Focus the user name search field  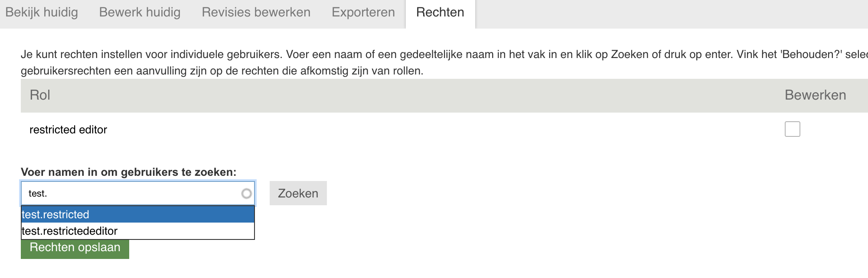click(130, 194)
